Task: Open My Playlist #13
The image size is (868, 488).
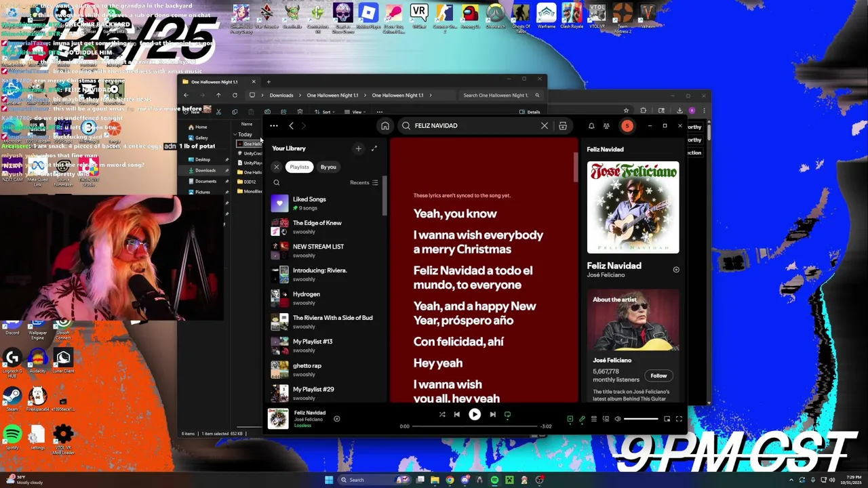Action: (x=327, y=346)
